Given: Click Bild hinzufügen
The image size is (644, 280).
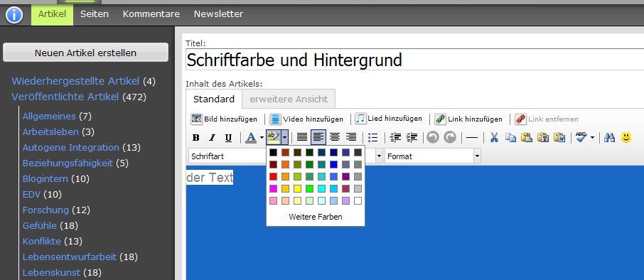Looking at the screenshot, I should [x=224, y=119].
